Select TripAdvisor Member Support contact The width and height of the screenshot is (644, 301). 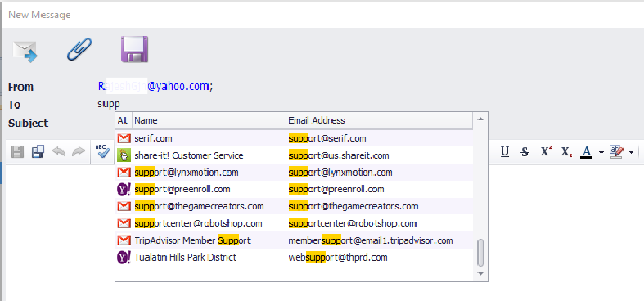coord(294,240)
